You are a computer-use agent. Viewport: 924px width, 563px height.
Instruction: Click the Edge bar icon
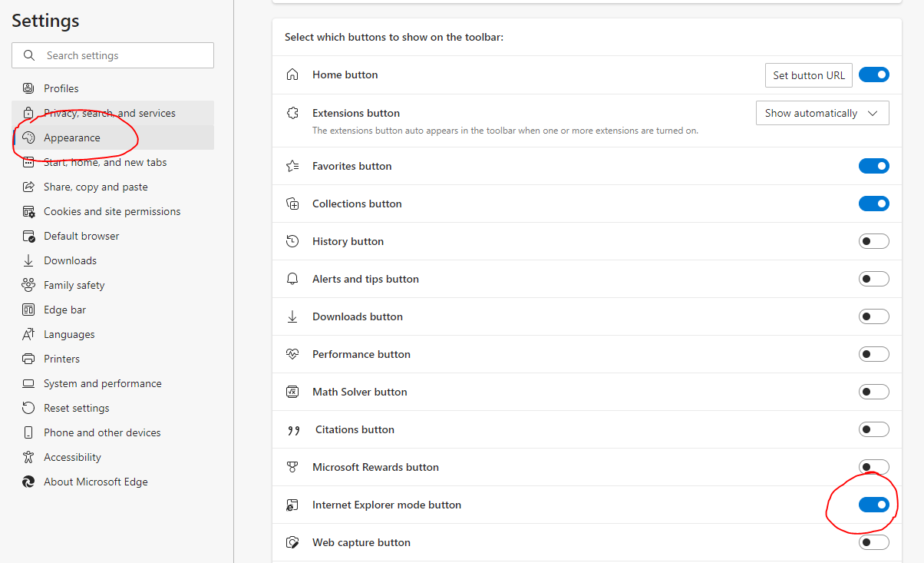28,310
